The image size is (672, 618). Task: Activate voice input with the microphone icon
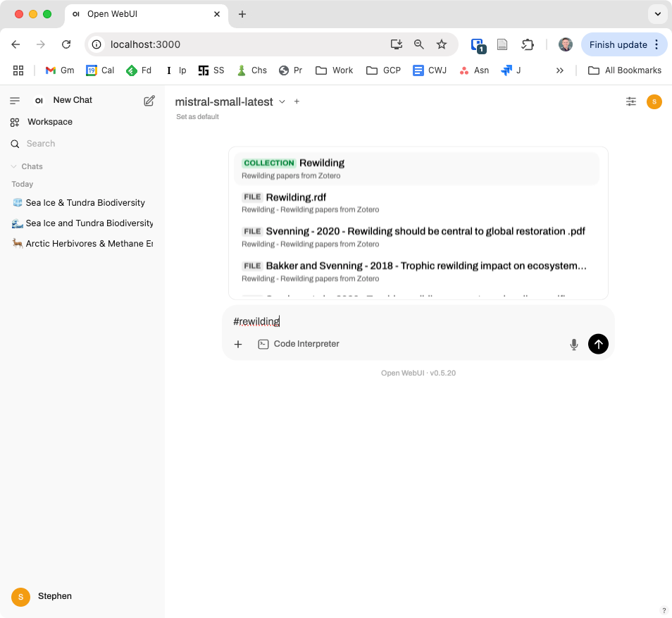click(x=573, y=344)
